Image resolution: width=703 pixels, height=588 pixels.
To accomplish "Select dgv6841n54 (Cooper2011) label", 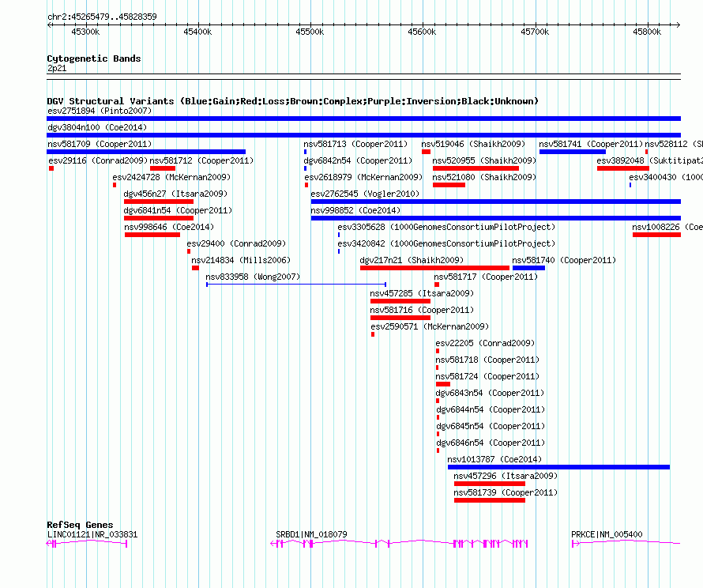I will coord(178,210).
